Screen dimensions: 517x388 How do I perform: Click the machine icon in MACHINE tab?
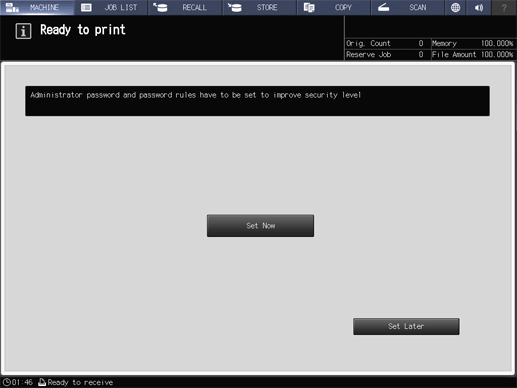(12, 7)
